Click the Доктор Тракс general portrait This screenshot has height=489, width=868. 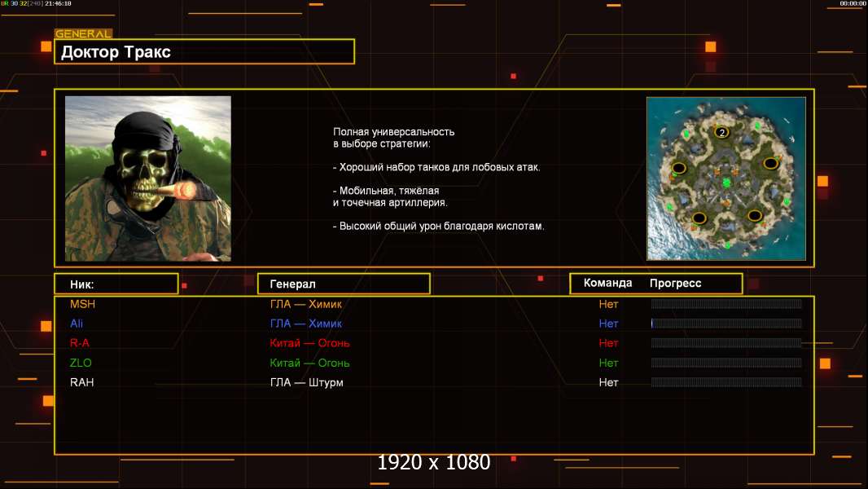[148, 178]
